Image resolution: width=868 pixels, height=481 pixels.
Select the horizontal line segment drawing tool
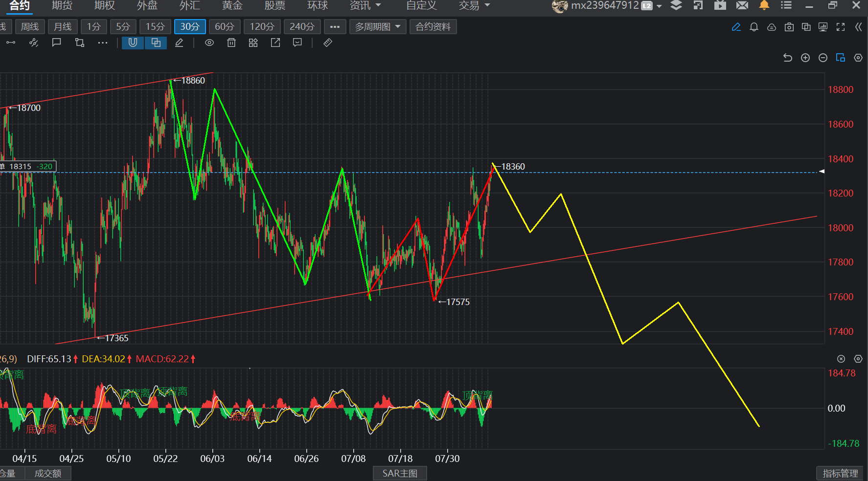tap(11, 43)
